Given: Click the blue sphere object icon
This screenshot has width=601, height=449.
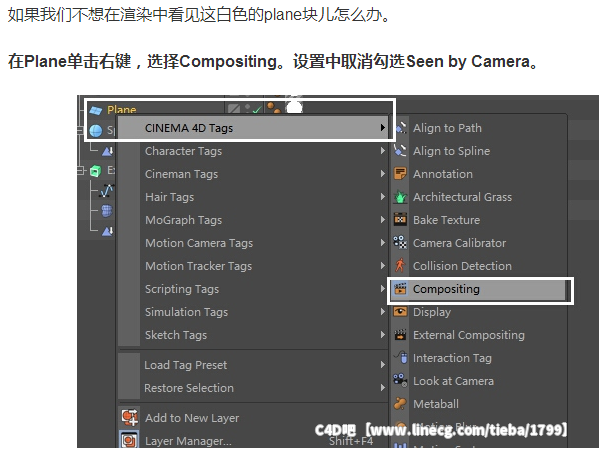Looking at the screenshot, I should (x=95, y=131).
